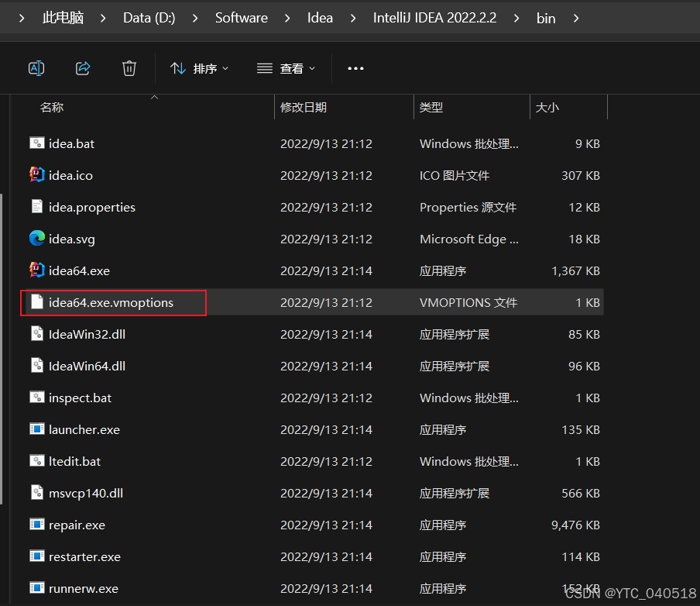Click the msvcp140.dll file icon
Screen dimensions: 700x606
coord(37,493)
